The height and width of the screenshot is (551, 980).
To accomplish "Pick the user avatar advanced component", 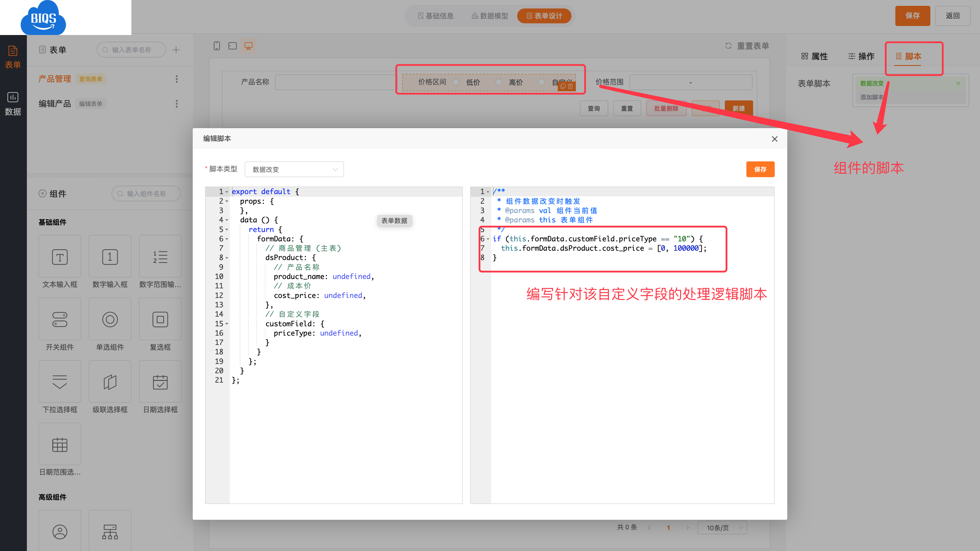I will pyautogui.click(x=60, y=531).
